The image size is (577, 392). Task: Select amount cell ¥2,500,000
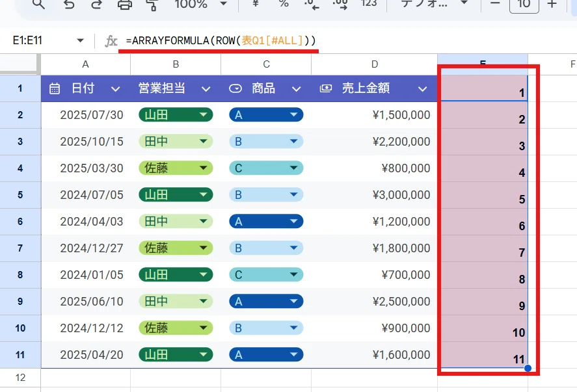[x=375, y=301]
